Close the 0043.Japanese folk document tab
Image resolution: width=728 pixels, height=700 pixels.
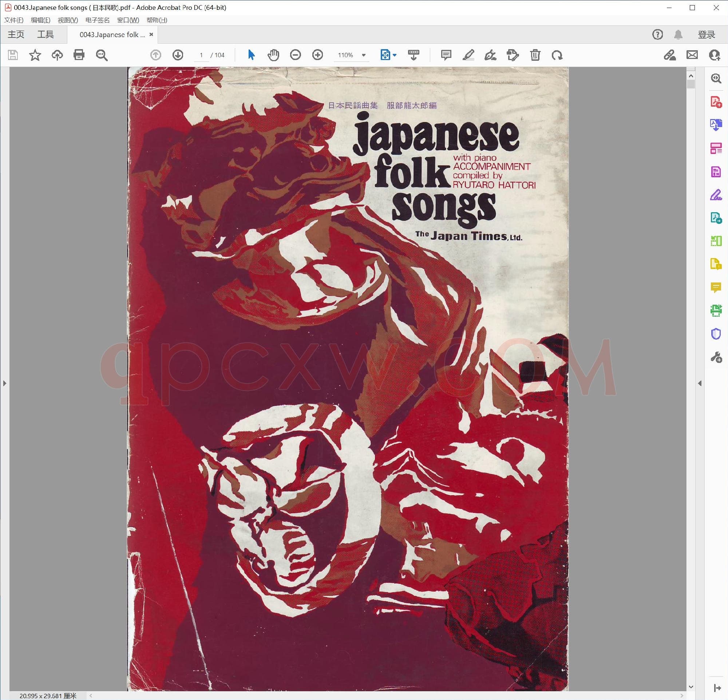point(151,35)
